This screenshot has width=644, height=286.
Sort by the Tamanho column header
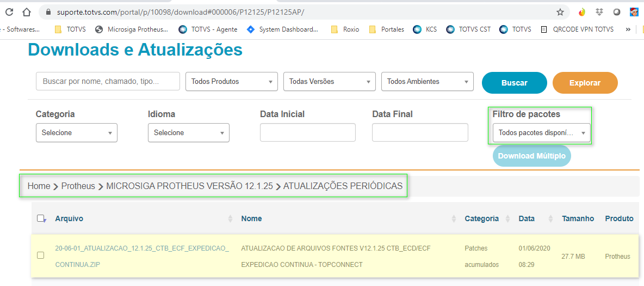pyautogui.click(x=578, y=218)
